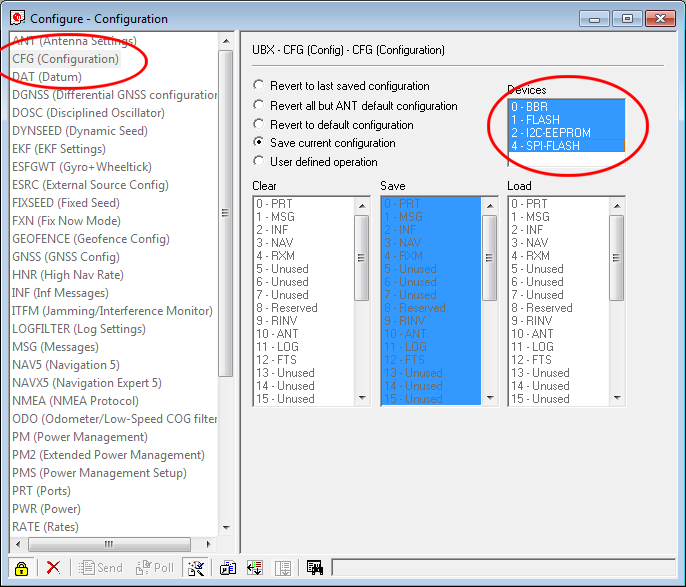Viewport: 686px width, 587px height.
Task: Select 'Revert all but ANT default configuration'
Action: click(260, 106)
